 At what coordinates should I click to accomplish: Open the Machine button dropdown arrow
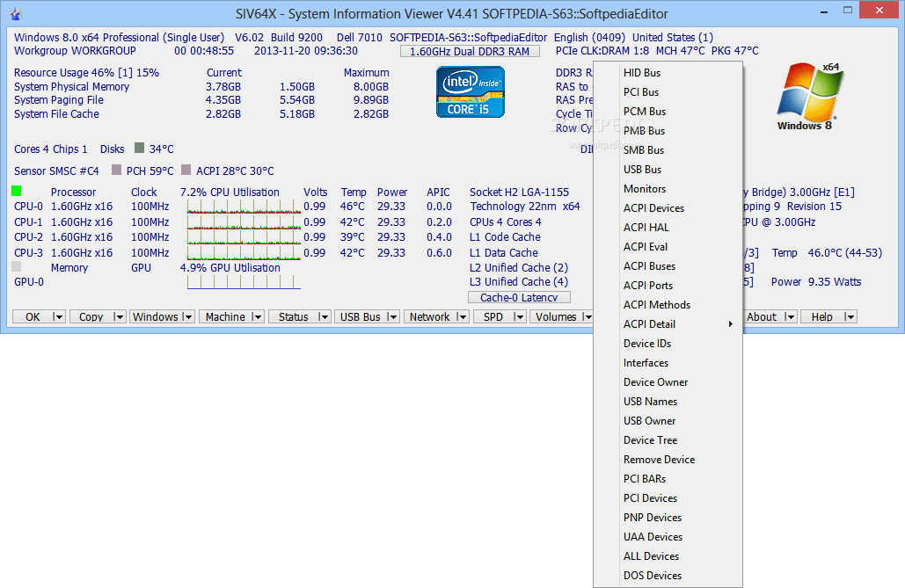click(x=257, y=316)
